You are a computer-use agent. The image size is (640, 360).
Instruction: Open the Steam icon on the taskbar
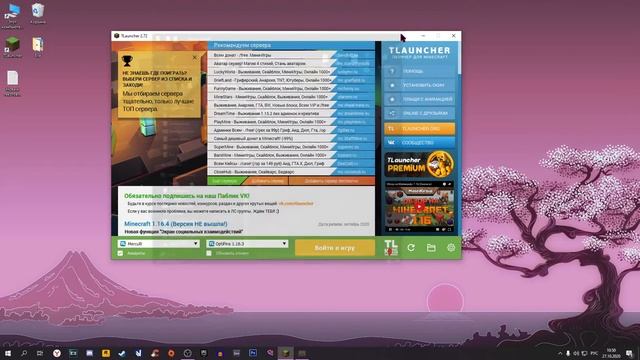(x=122, y=353)
